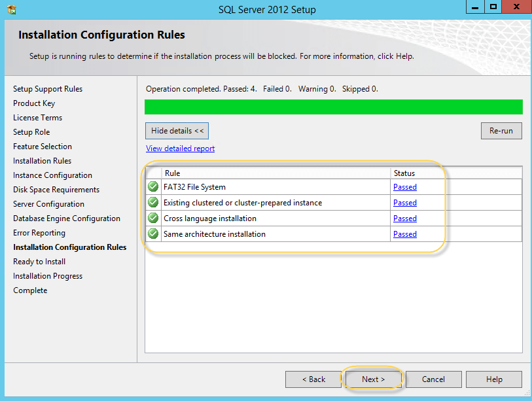
Task: Go back using the Back button
Action: [x=313, y=379]
